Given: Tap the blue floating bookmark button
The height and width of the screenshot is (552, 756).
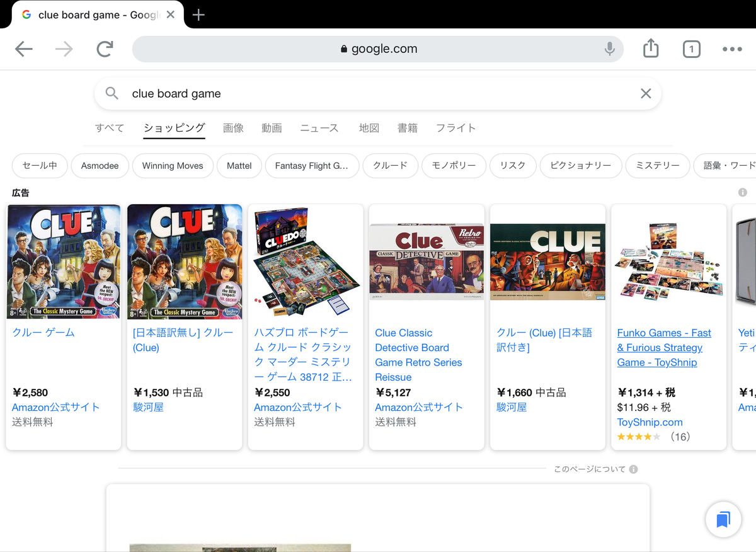Looking at the screenshot, I should pyautogui.click(x=723, y=520).
